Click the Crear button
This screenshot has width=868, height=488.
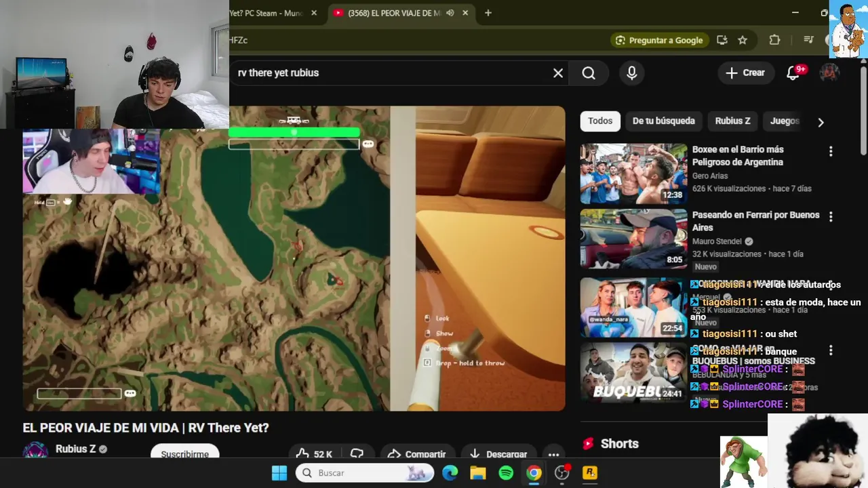tap(745, 73)
